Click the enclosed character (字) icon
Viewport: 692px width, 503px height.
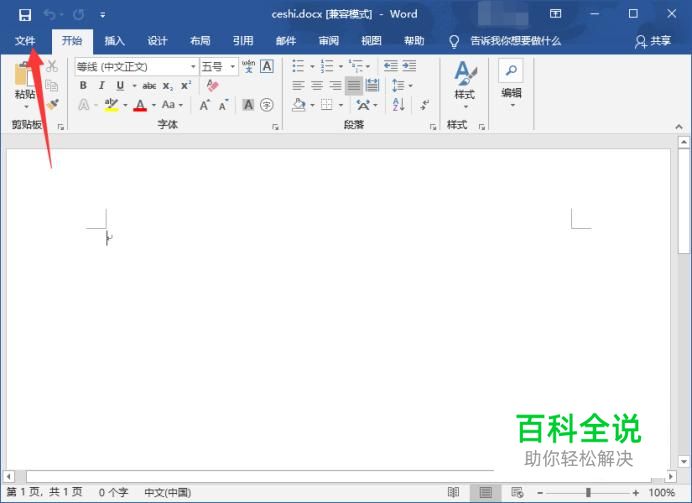(x=267, y=105)
